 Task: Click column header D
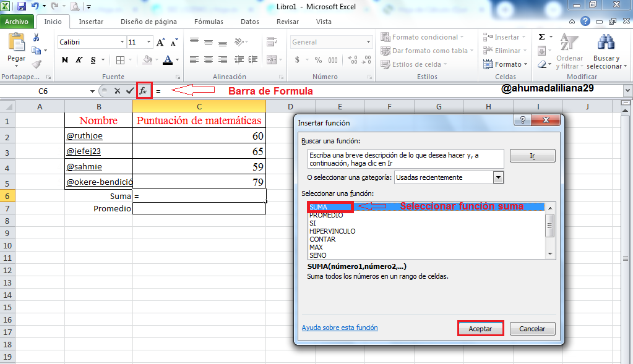click(290, 106)
